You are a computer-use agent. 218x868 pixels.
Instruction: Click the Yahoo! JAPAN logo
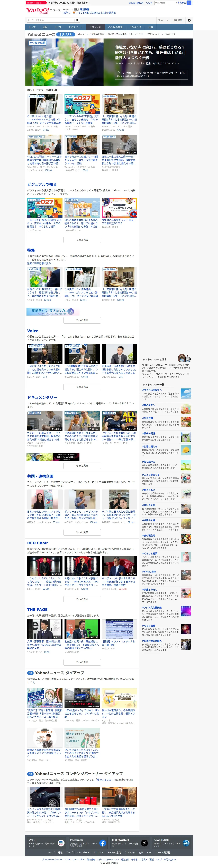pos(37,11)
